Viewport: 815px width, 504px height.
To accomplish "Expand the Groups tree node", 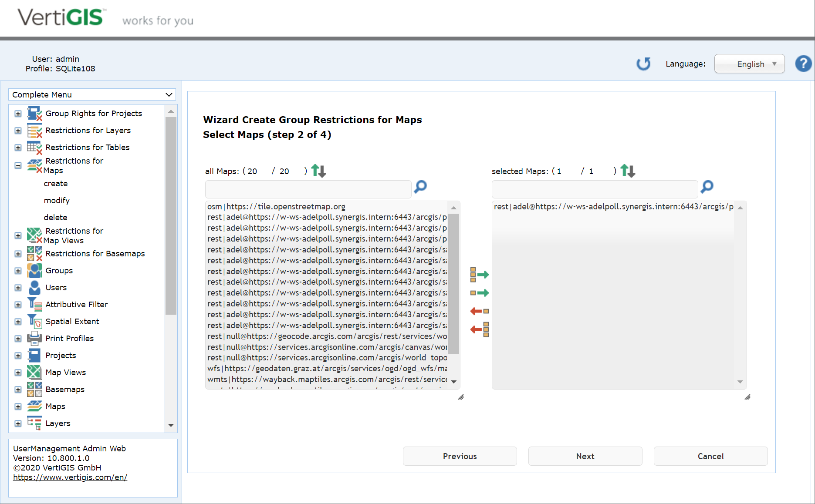I will (x=18, y=270).
